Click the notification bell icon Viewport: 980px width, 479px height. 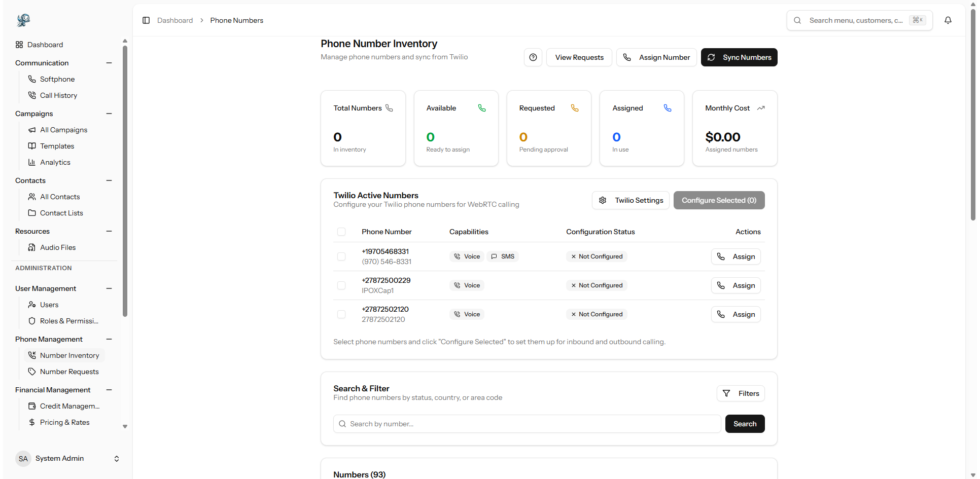948,20
